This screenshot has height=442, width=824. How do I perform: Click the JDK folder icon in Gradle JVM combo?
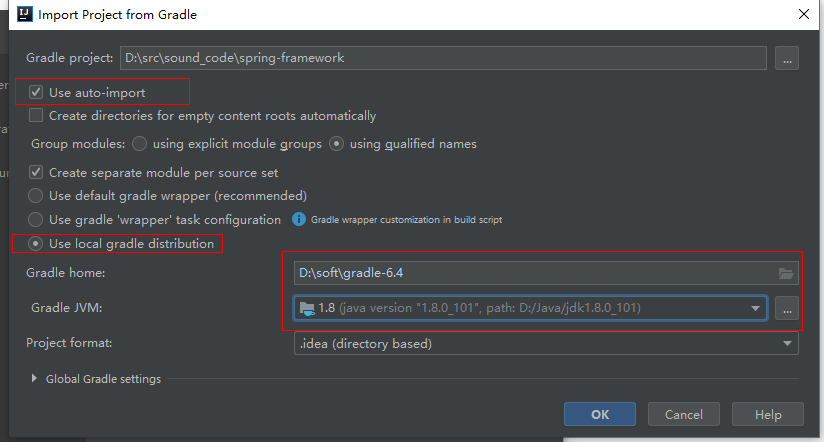pos(307,309)
